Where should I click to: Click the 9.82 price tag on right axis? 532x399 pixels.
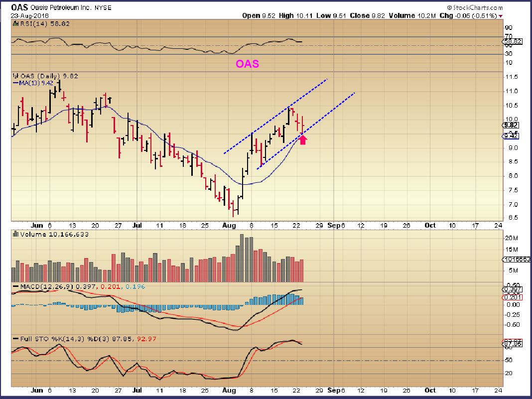pyautogui.click(x=511, y=125)
